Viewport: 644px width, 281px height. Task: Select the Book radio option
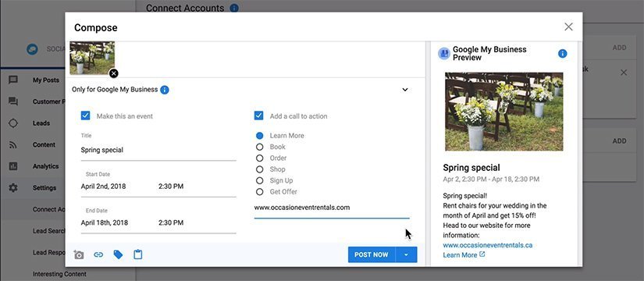point(260,147)
